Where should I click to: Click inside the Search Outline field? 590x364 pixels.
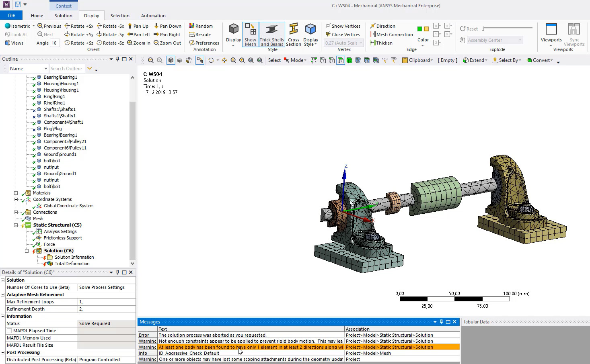pyautogui.click(x=67, y=68)
